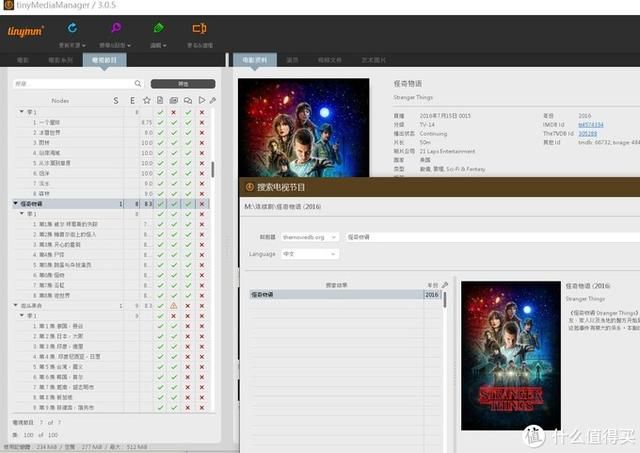Click the Stranger Things subtitle in details panel
Screen dimensions: 640x453
(413, 97)
